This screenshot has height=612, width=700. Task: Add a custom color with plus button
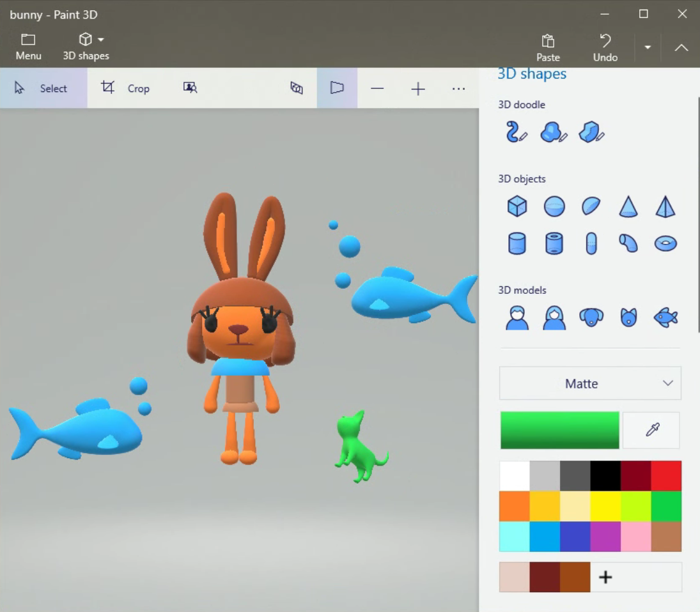(x=605, y=578)
